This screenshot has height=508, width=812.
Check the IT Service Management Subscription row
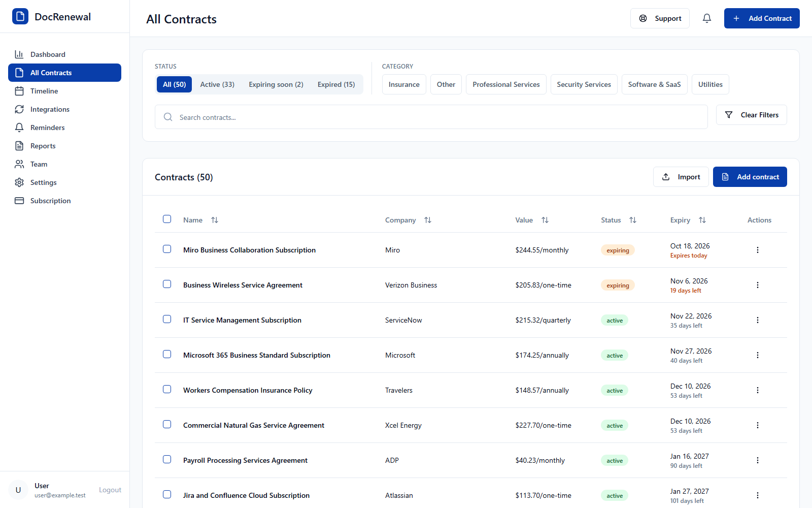pos(167,319)
